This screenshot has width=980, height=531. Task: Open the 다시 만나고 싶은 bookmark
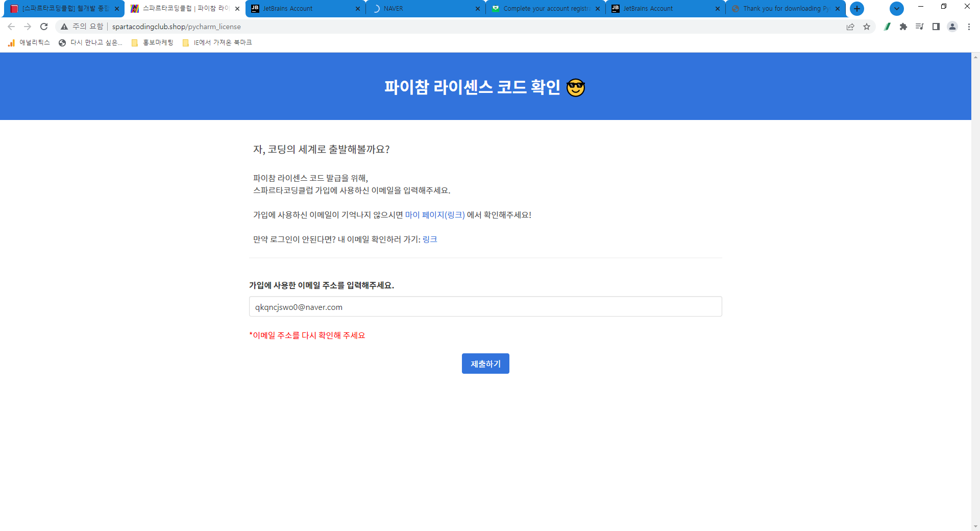point(91,43)
